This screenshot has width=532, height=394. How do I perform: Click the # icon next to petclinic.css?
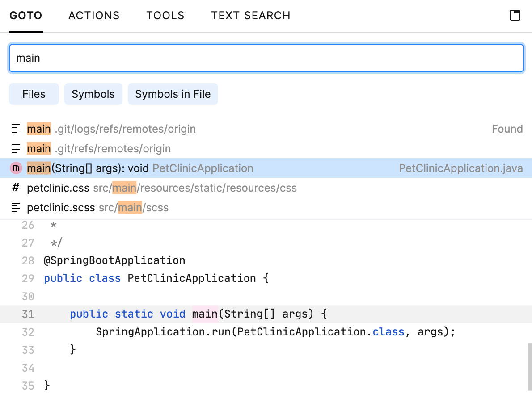pos(16,188)
